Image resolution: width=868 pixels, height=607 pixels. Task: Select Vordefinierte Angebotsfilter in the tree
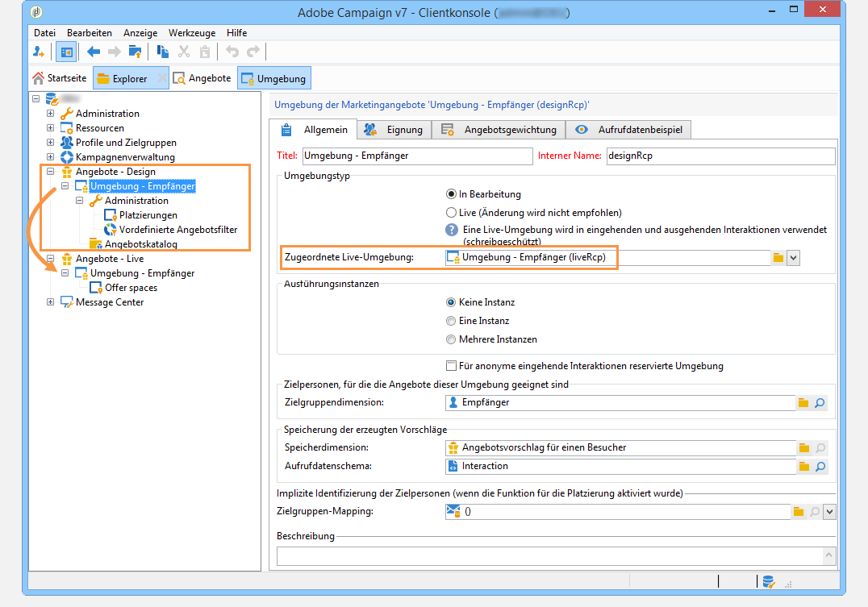click(x=178, y=230)
